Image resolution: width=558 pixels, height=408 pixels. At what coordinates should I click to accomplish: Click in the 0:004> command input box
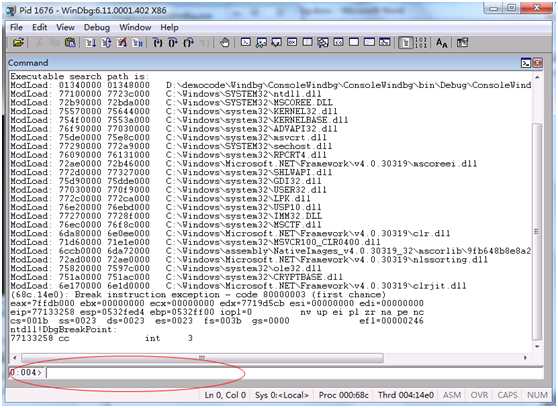294,373
